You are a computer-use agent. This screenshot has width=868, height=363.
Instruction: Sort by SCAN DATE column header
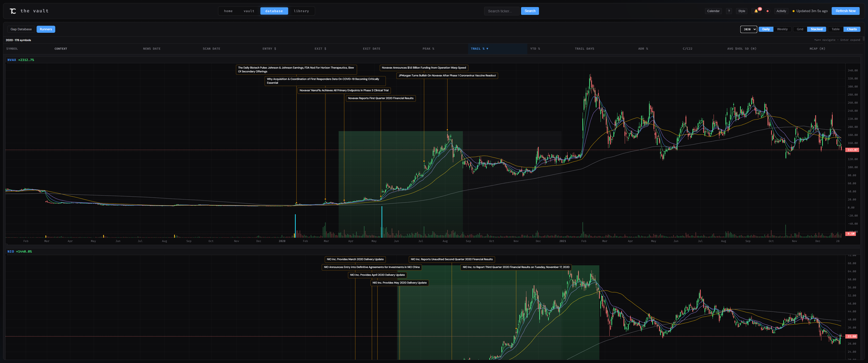[x=211, y=49]
